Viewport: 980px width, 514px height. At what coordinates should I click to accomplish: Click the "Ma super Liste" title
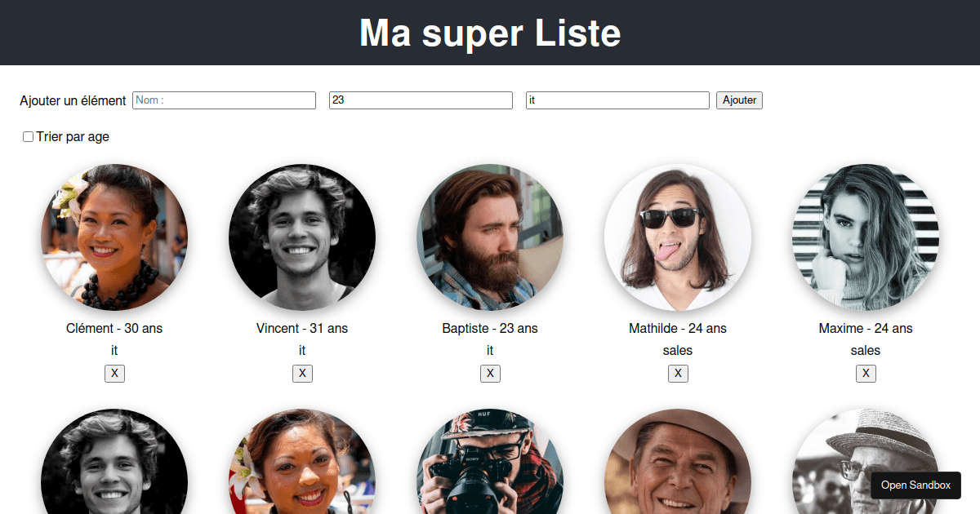point(490,33)
